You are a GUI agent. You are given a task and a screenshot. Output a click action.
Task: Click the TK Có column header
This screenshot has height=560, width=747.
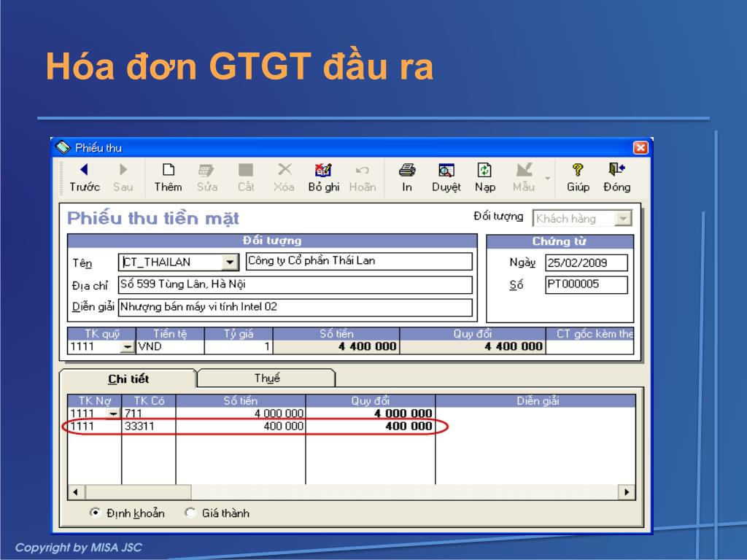pos(149,401)
